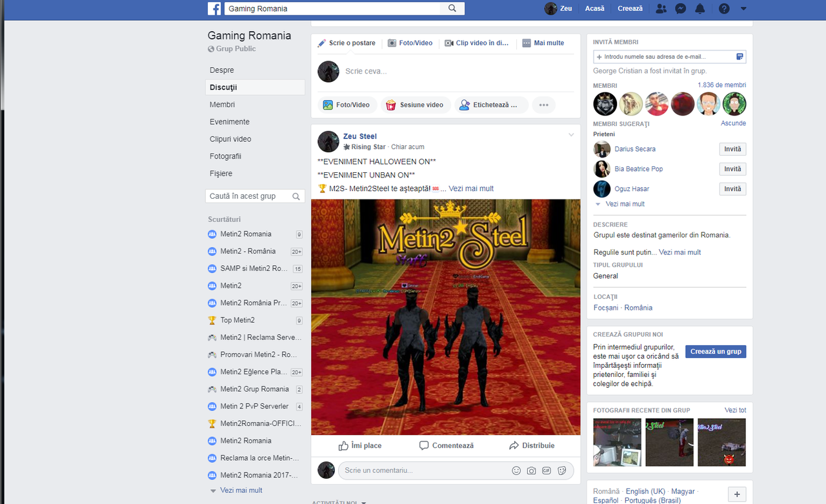Begin a Clip video în direct broadcast

(477, 43)
